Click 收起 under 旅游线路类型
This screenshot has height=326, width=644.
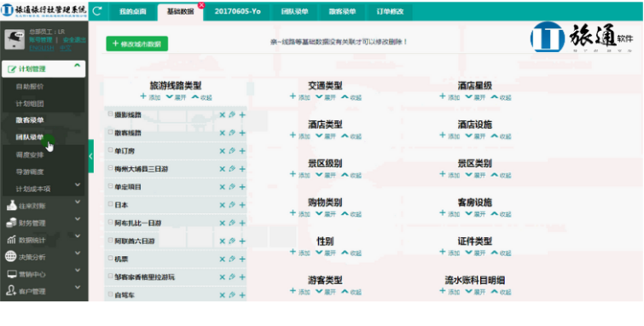(x=201, y=97)
